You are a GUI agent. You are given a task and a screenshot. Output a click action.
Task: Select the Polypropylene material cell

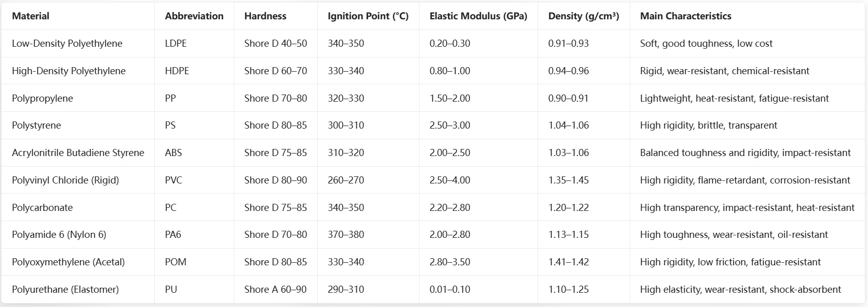[x=43, y=99]
